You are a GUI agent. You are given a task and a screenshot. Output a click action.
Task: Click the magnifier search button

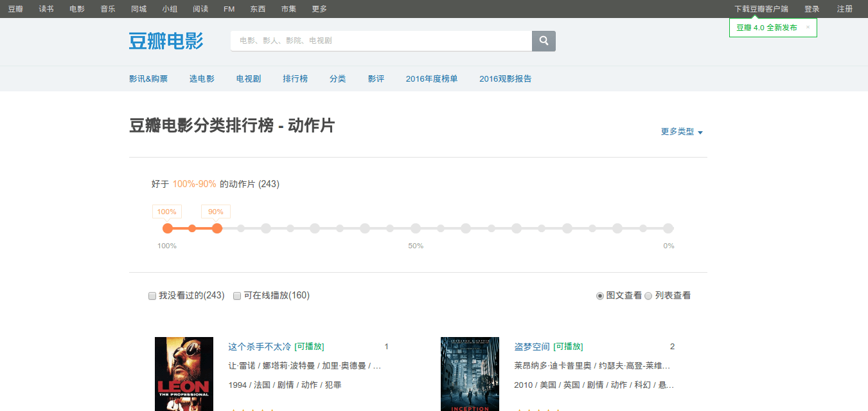(x=544, y=41)
